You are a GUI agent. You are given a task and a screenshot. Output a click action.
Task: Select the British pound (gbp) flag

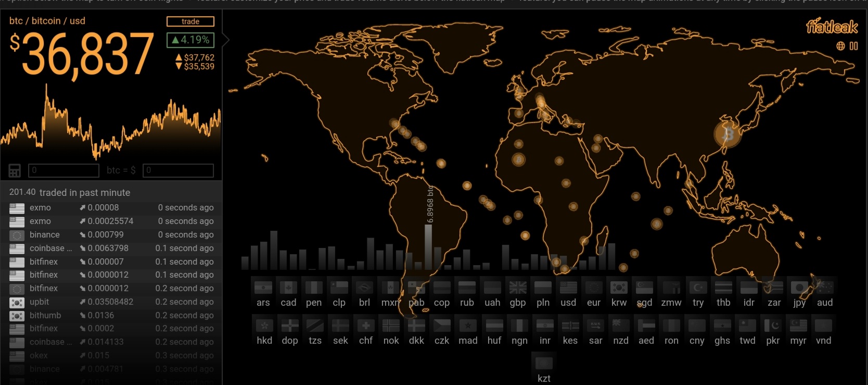coord(518,288)
